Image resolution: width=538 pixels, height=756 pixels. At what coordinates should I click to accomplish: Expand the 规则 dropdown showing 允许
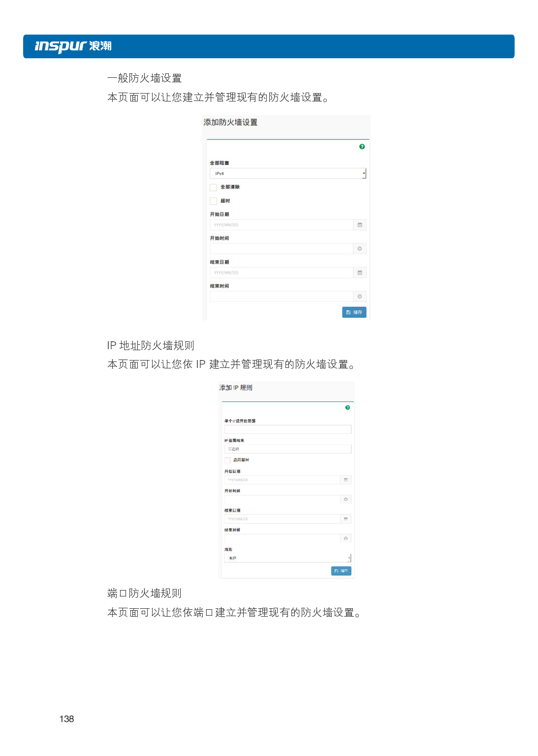point(288,558)
